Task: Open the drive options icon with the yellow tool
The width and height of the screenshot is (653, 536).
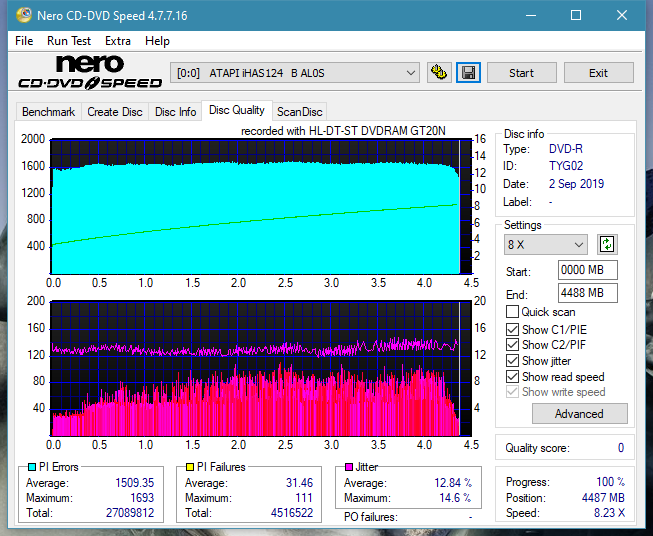Action: [x=439, y=73]
